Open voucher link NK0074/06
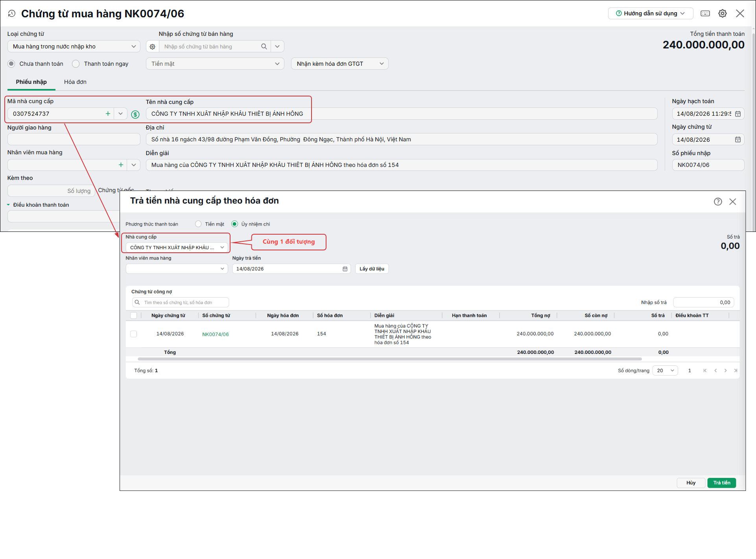756x559 pixels. [216, 334]
